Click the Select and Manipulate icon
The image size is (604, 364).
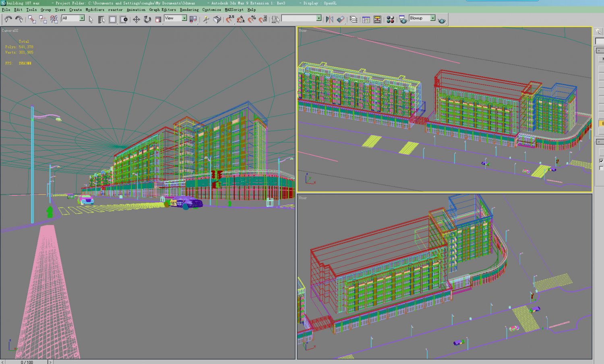click(x=206, y=19)
